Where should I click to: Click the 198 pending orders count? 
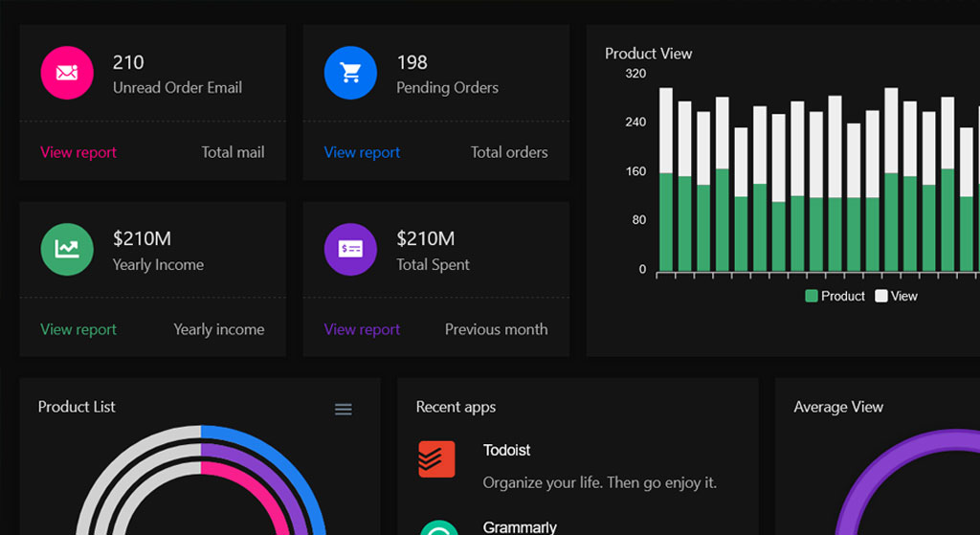tap(412, 62)
